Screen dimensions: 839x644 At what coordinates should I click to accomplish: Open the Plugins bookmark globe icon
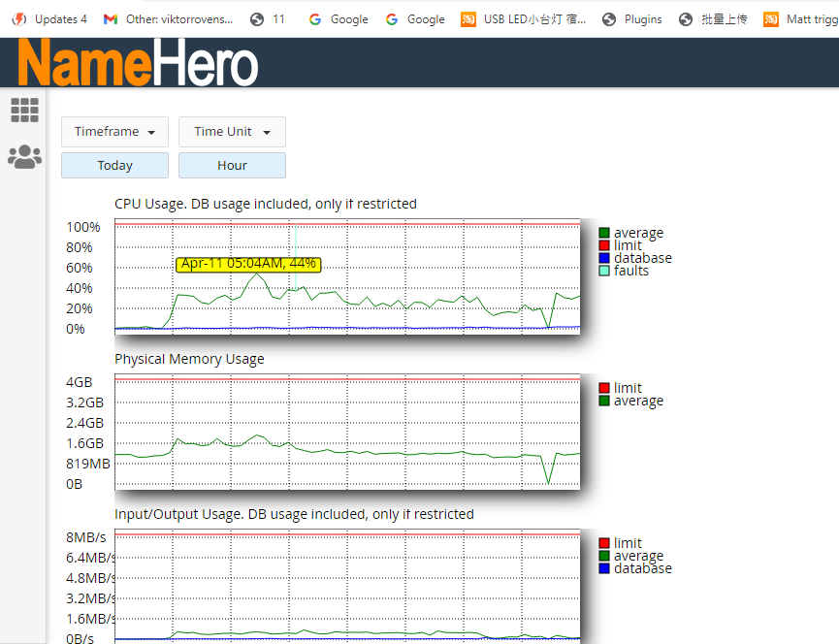pos(608,19)
